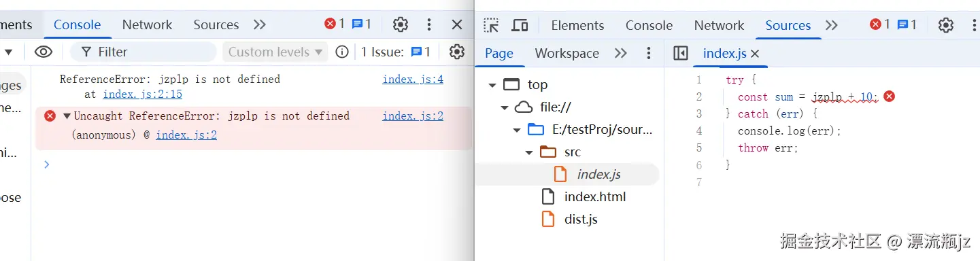The width and height of the screenshot is (980, 261).
Task: Click message count badge in right DevTools
Action: coord(907,24)
